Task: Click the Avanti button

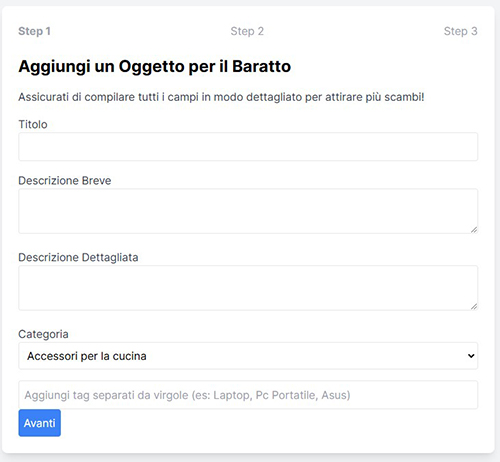Action: (x=39, y=423)
